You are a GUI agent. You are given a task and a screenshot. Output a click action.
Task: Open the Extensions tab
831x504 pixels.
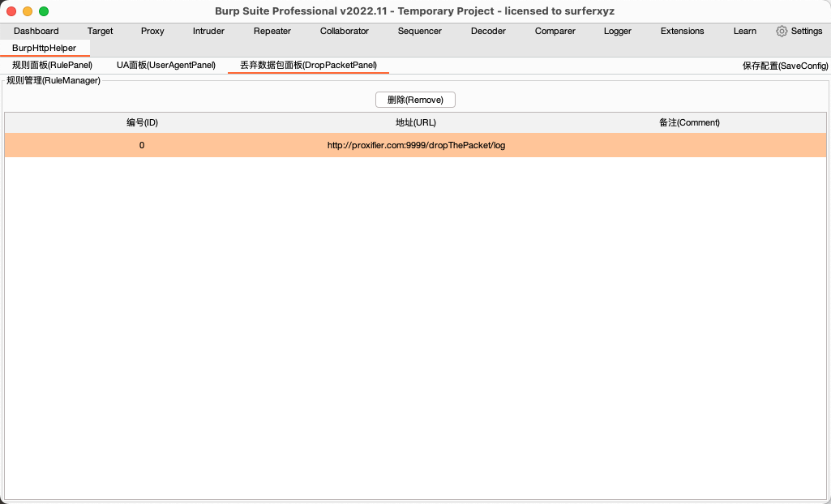[682, 32]
